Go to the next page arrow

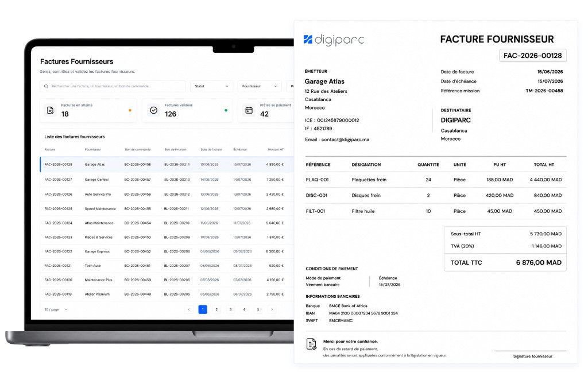[272, 310]
